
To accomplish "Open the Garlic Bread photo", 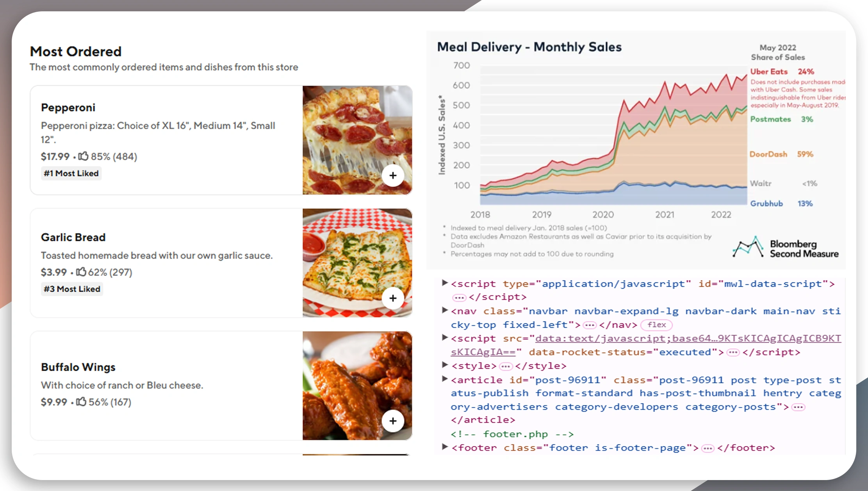I will [x=357, y=263].
